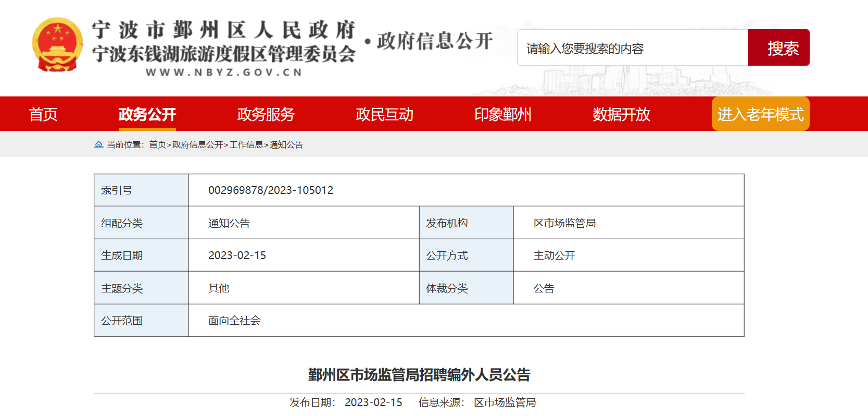This screenshot has width=868, height=416.
Task: Click the 公开范围 label cell
Action: coord(141,320)
